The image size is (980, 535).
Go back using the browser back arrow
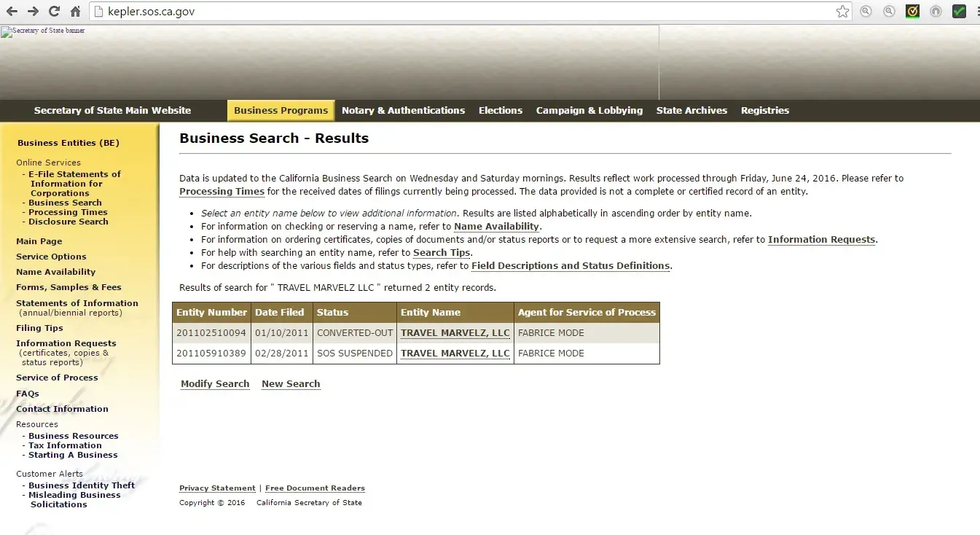coord(12,12)
